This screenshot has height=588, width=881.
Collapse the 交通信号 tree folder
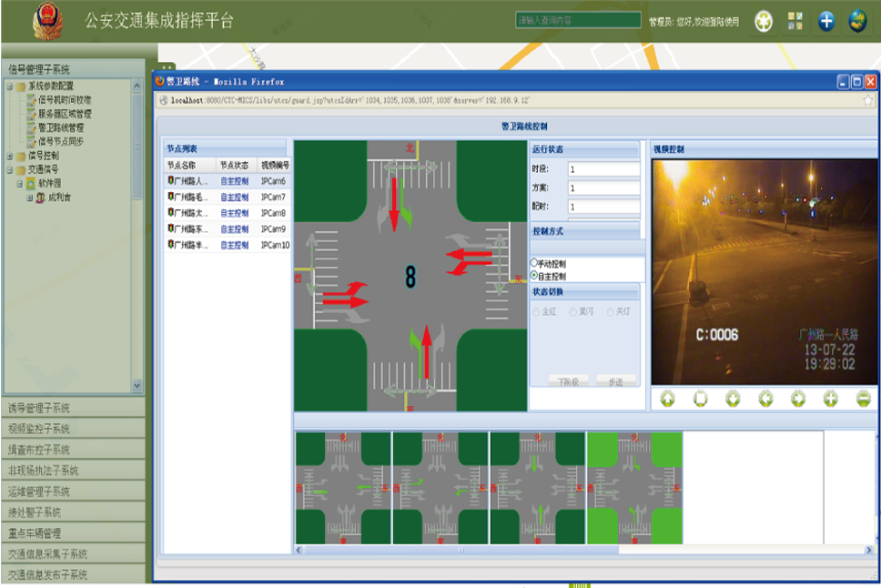click(9, 169)
